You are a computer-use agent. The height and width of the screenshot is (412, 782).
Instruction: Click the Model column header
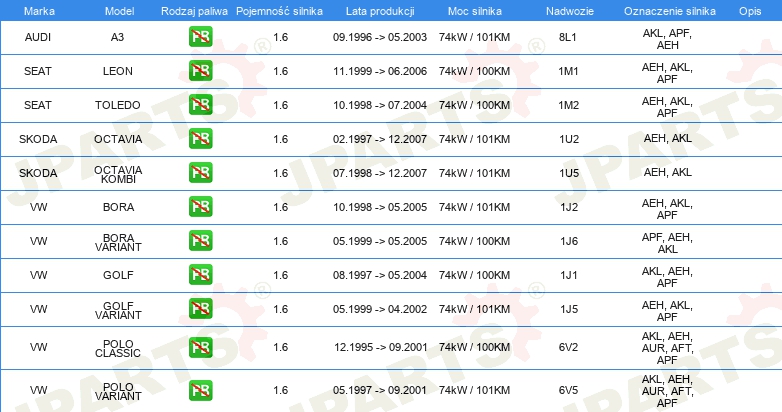(119, 11)
